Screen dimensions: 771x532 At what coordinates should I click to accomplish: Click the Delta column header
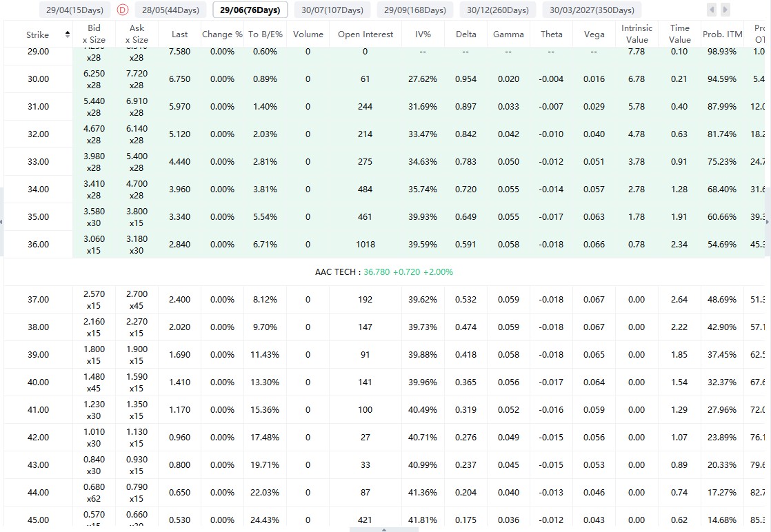465,34
